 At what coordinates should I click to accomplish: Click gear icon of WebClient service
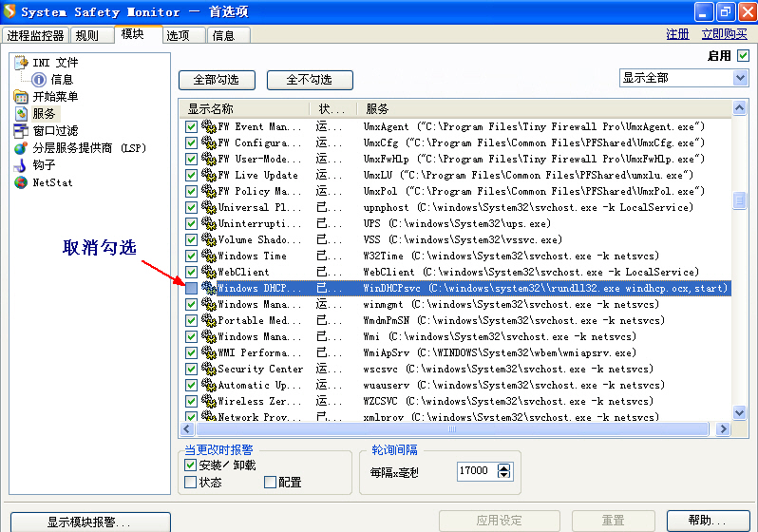point(208,272)
